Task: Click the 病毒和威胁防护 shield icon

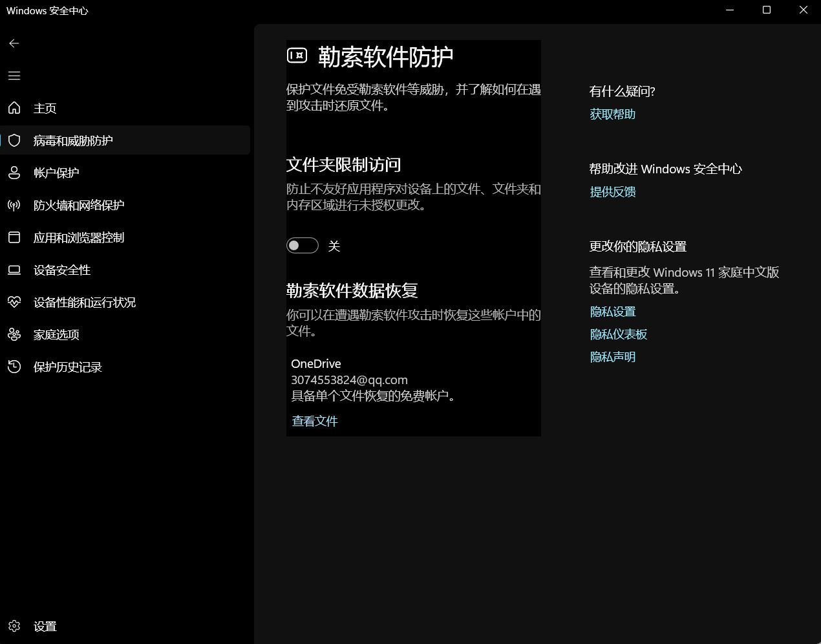Action: [x=14, y=140]
